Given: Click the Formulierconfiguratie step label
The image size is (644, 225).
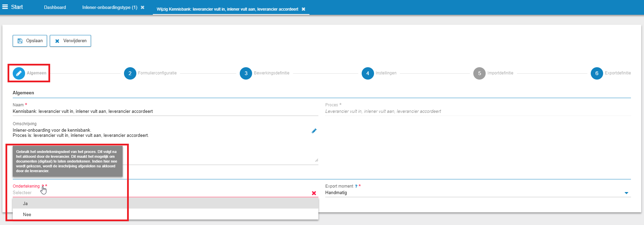Looking at the screenshot, I should [157, 73].
